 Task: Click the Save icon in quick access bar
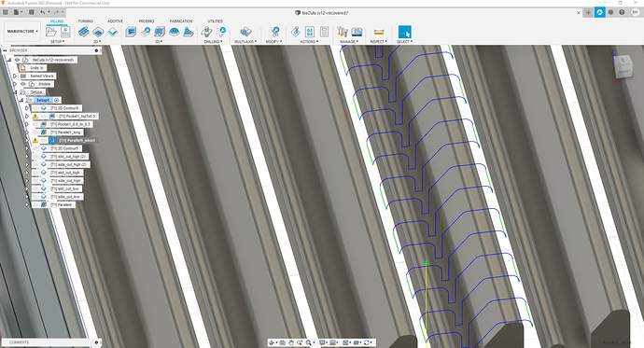click(x=31, y=12)
